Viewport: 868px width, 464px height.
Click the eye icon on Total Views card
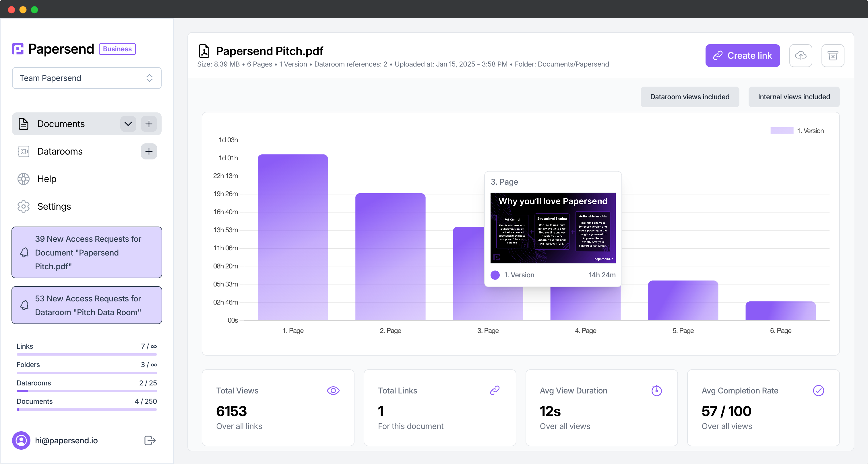pyautogui.click(x=333, y=391)
